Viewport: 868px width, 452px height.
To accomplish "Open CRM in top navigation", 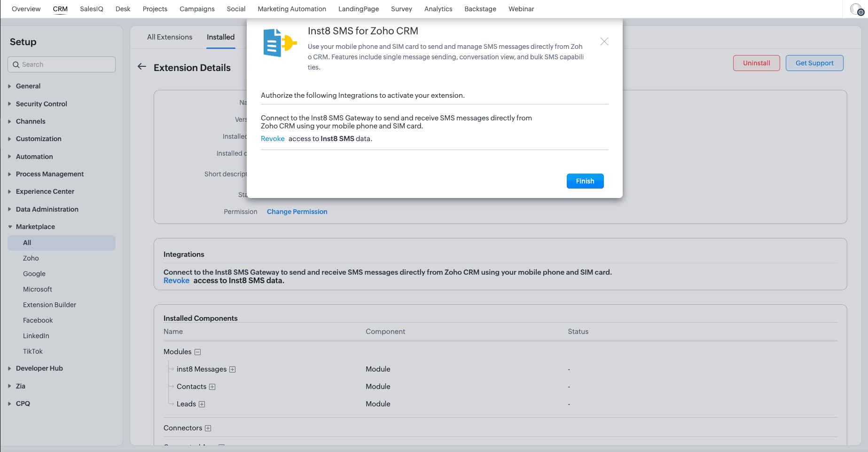I will coord(60,9).
